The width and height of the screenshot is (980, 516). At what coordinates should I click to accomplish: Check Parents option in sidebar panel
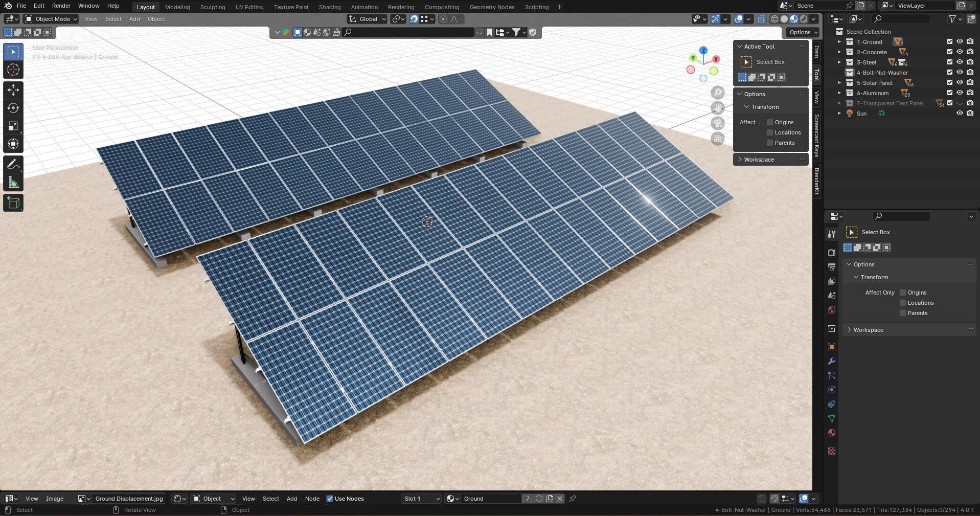(770, 143)
